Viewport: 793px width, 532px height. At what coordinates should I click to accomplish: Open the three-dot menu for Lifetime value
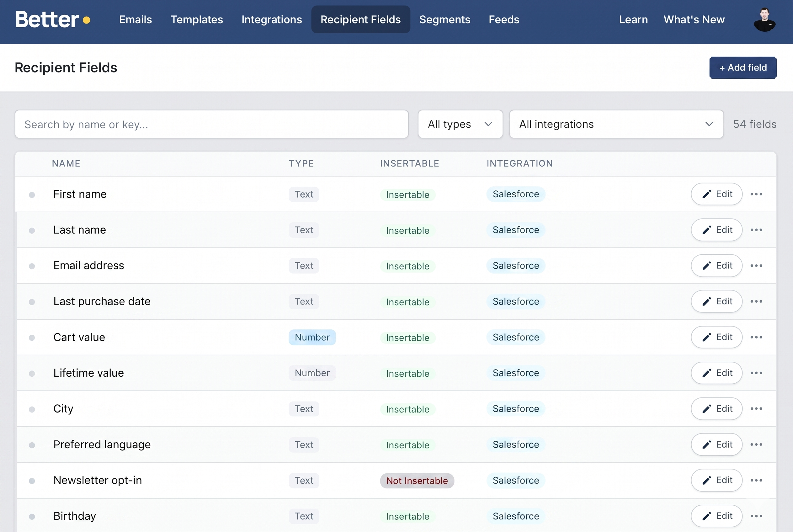pos(757,373)
